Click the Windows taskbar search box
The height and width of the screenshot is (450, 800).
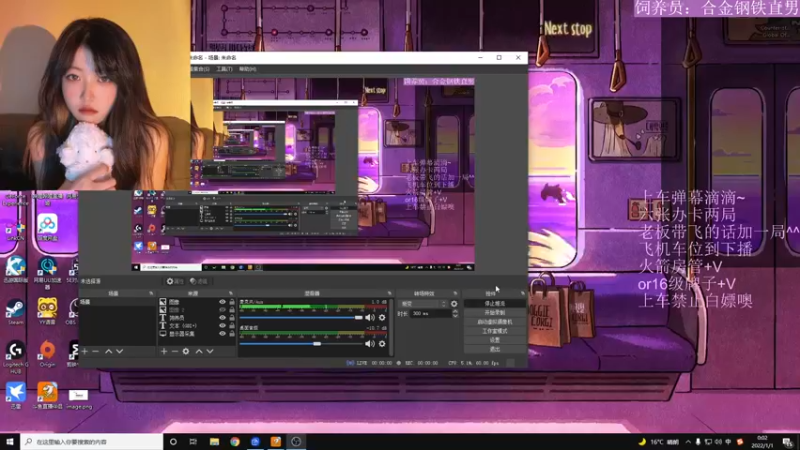click(92, 442)
